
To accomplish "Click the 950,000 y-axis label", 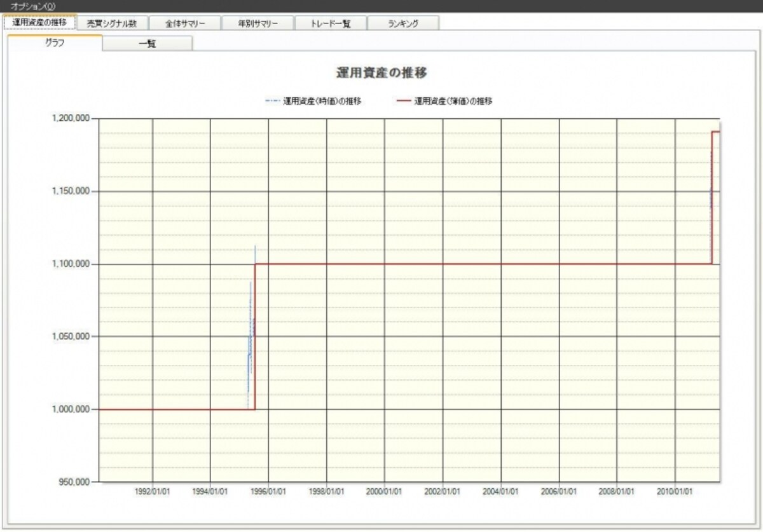I will coord(75,482).
